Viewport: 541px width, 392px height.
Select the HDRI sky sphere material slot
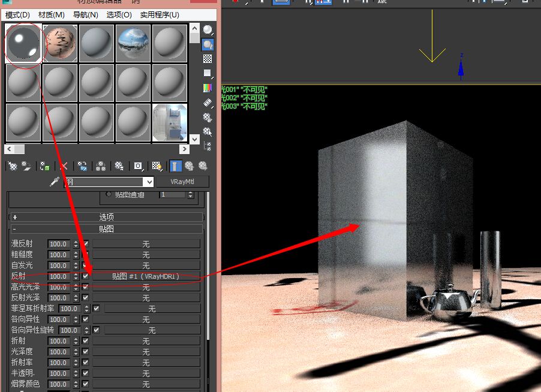point(133,43)
